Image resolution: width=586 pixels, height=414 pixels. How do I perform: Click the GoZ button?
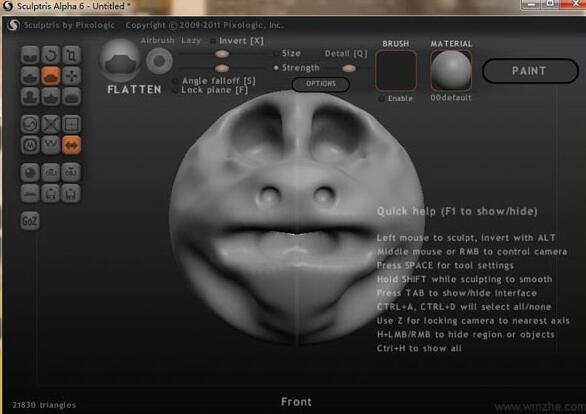(30, 221)
